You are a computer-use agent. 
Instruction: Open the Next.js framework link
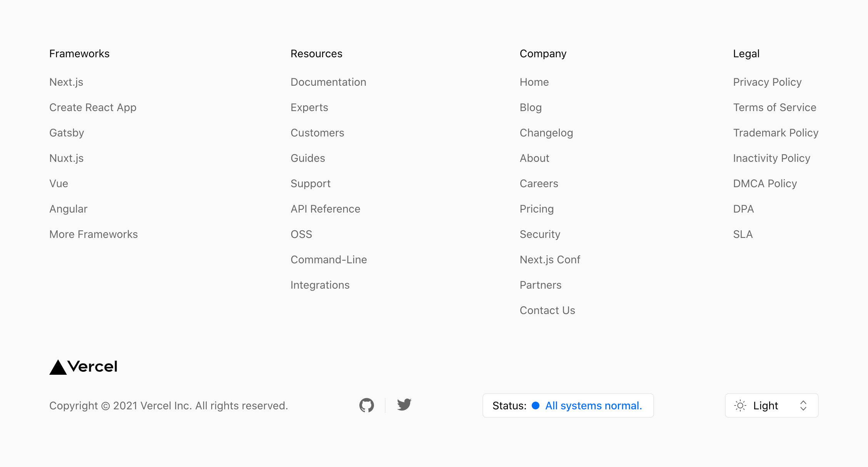pyautogui.click(x=67, y=82)
